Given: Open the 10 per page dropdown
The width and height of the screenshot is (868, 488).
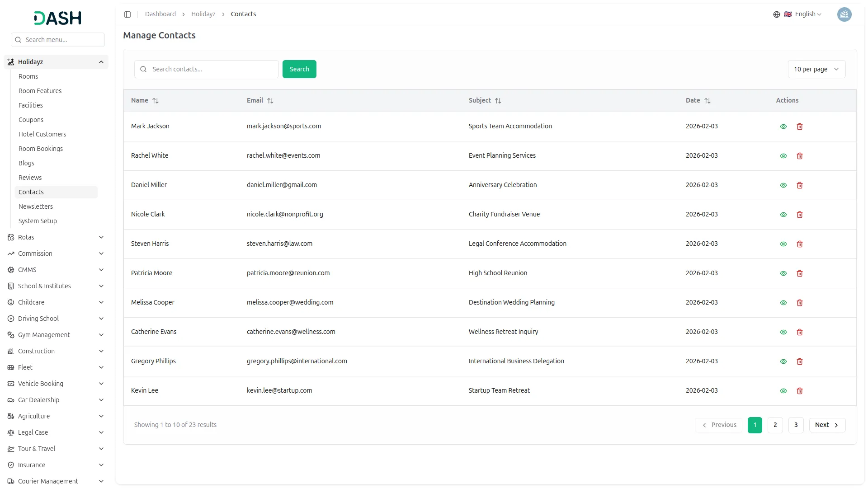Looking at the screenshot, I should 816,69.
